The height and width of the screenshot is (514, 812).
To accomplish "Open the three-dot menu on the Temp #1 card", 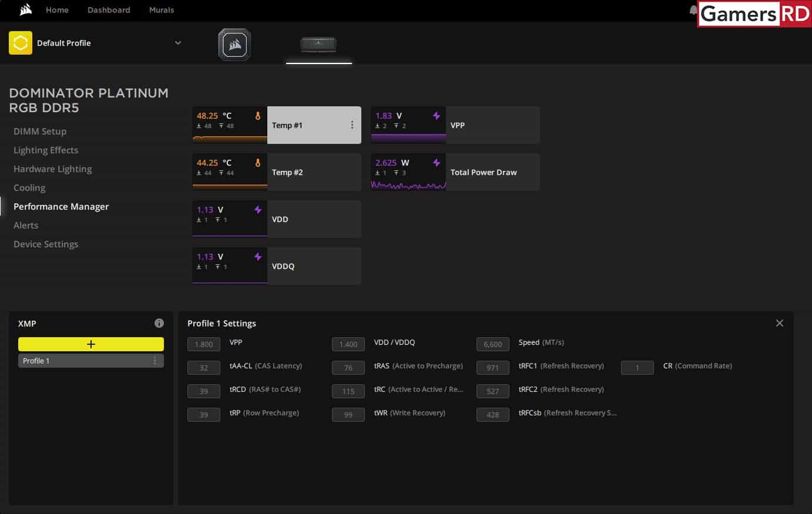I will (x=352, y=125).
